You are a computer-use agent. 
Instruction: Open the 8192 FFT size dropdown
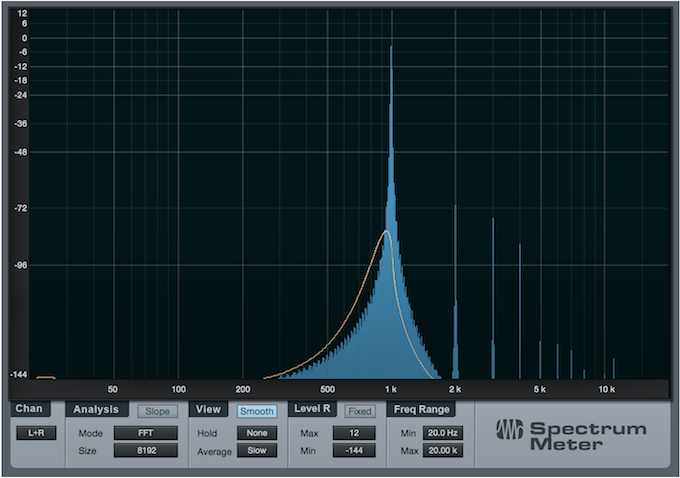[x=146, y=450]
